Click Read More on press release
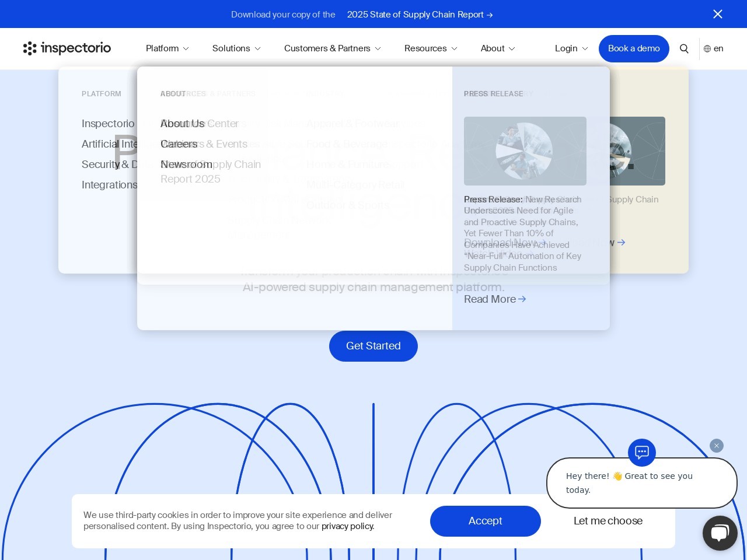Image resolution: width=747 pixels, height=560 pixels. 495,299
